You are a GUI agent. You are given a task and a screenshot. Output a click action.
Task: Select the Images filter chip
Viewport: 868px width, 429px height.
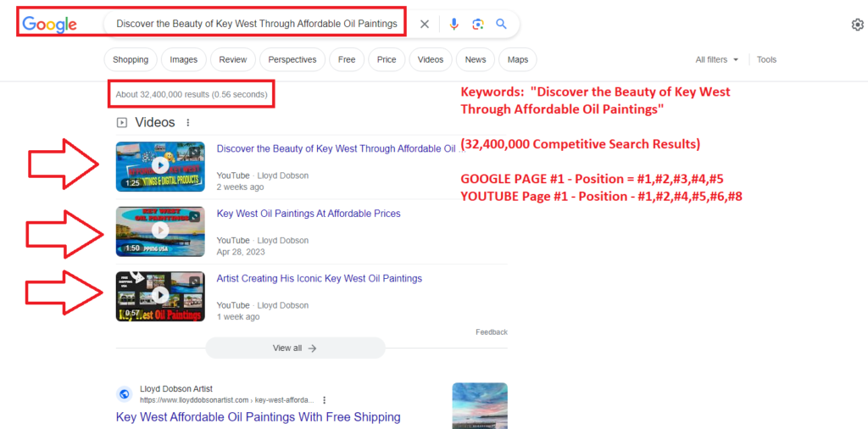tap(184, 60)
